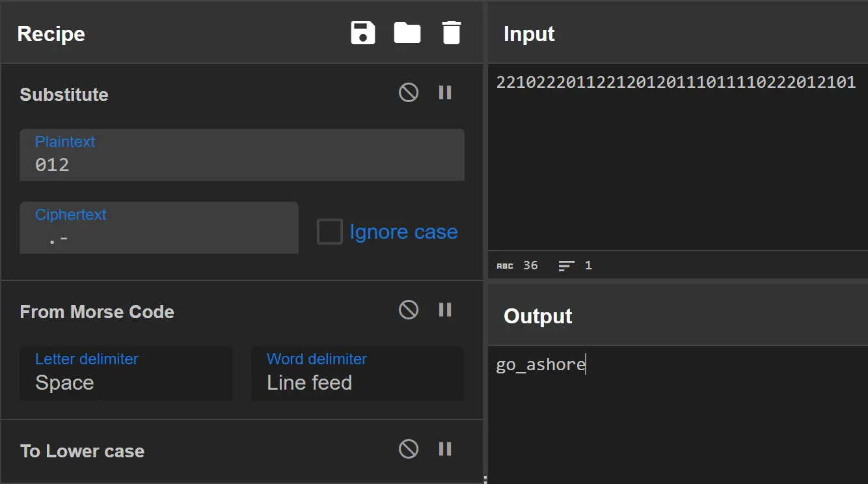Click the input line count indicator
The width and height of the screenshot is (868, 484).
click(x=575, y=265)
